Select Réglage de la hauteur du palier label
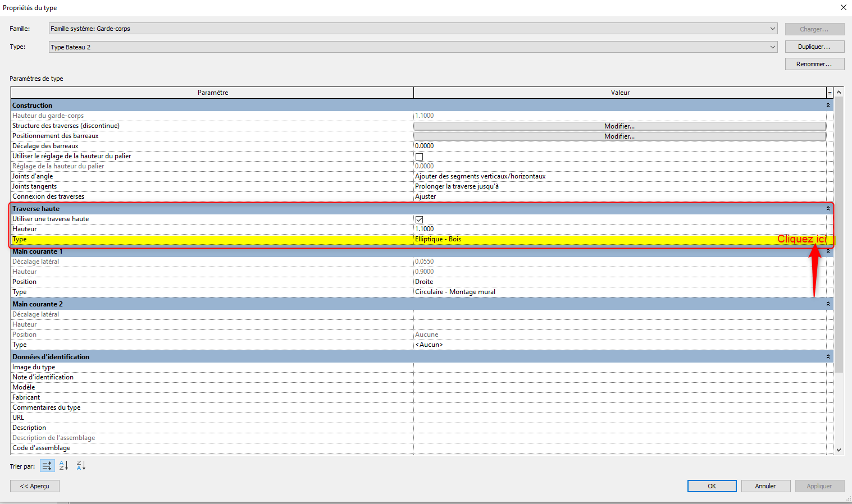The image size is (852, 504). point(58,166)
